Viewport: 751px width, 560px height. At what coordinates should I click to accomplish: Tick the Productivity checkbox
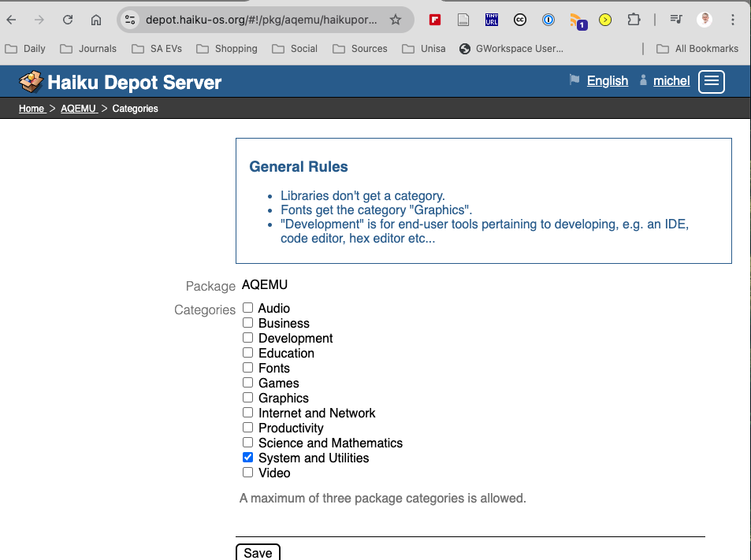[247, 427]
